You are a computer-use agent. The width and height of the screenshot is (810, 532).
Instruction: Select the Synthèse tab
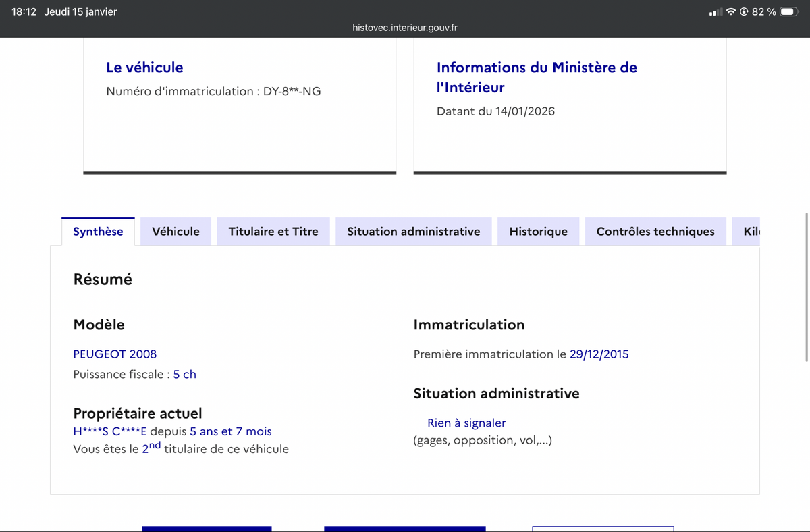pos(98,232)
